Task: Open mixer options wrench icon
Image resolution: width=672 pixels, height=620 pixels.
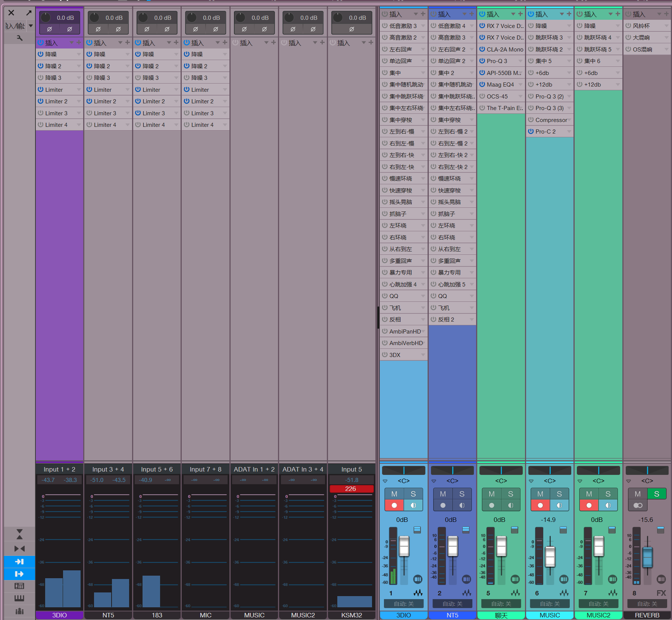Action: (19, 38)
